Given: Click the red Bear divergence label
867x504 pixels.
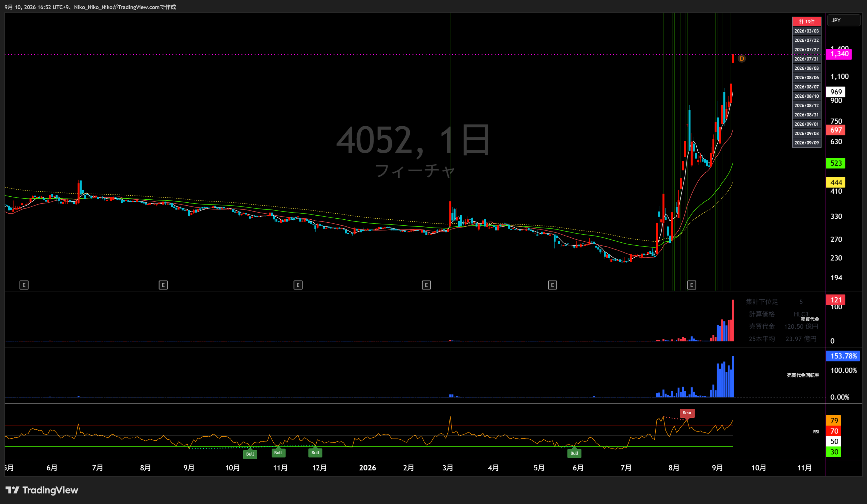Looking at the screenshot, I should pyautogui.click(x=687, y=413).
